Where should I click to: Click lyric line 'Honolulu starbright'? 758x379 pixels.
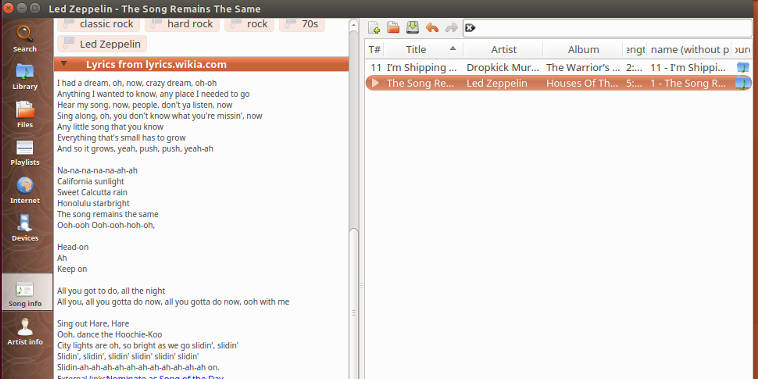[x=93, y=203]
